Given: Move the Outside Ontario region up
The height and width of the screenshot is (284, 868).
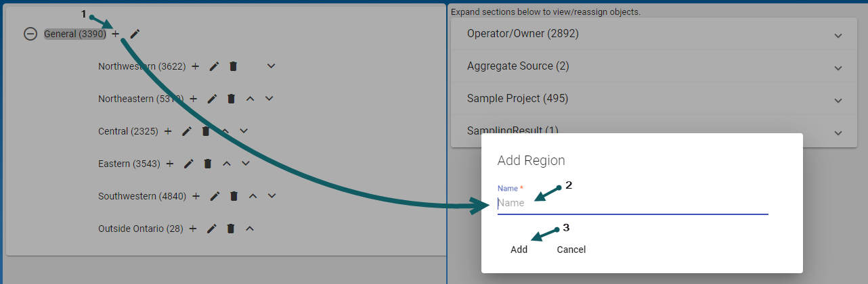Looking at the screenshot, I should tap(250, 229).
